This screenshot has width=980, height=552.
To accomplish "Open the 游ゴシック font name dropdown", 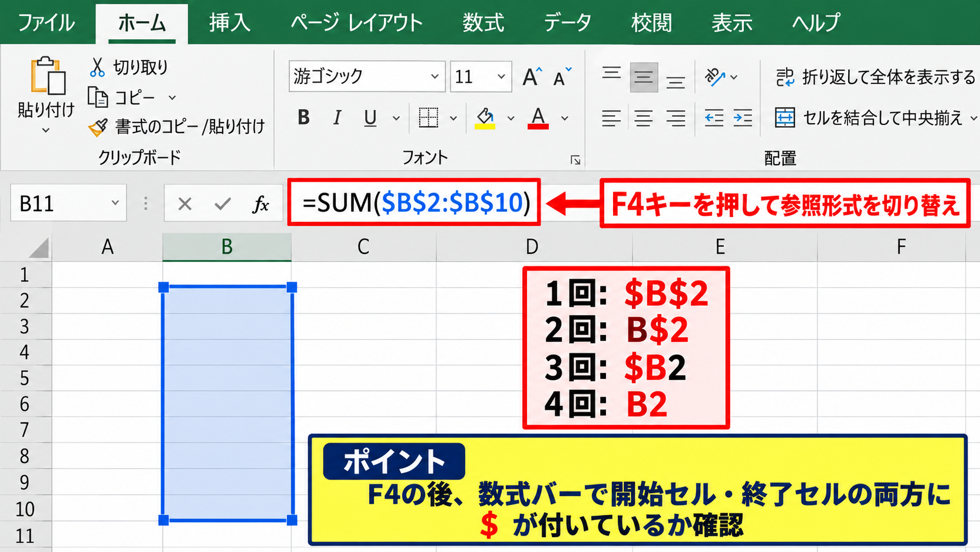I will coord(434,76).
